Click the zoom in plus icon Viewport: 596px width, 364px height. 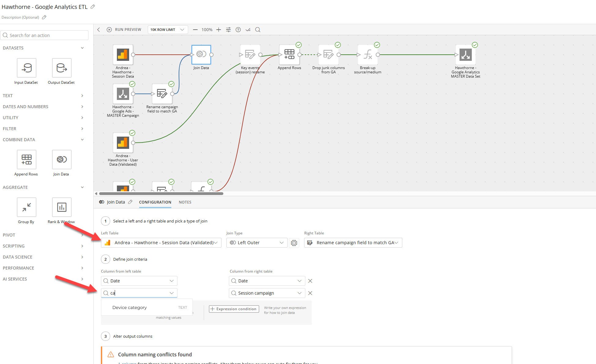218,30
